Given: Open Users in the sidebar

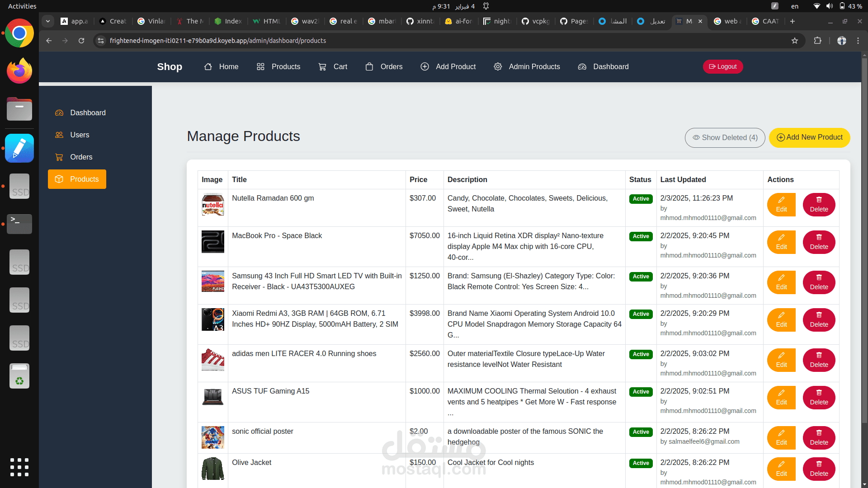Looking at the screenshot, I should (x=80, y=135).
